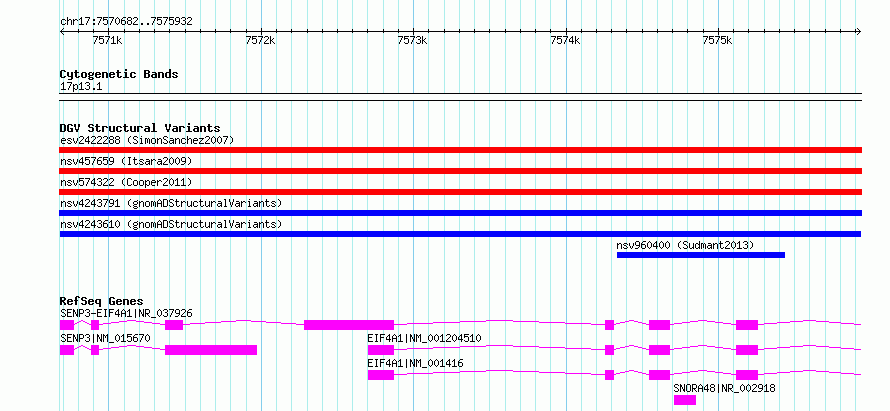Click the largest exon of SENP3|NM_015670
The image size is (890, 411).
point(211,350)
